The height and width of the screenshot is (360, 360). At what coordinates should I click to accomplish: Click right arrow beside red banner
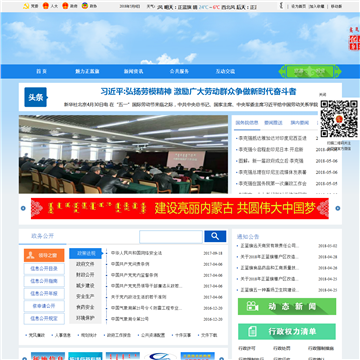[338, 208]
